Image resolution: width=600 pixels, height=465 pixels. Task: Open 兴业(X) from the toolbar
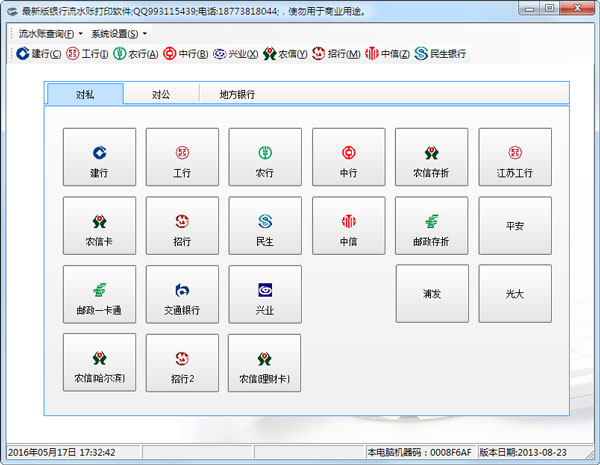(x=235, y=54)
